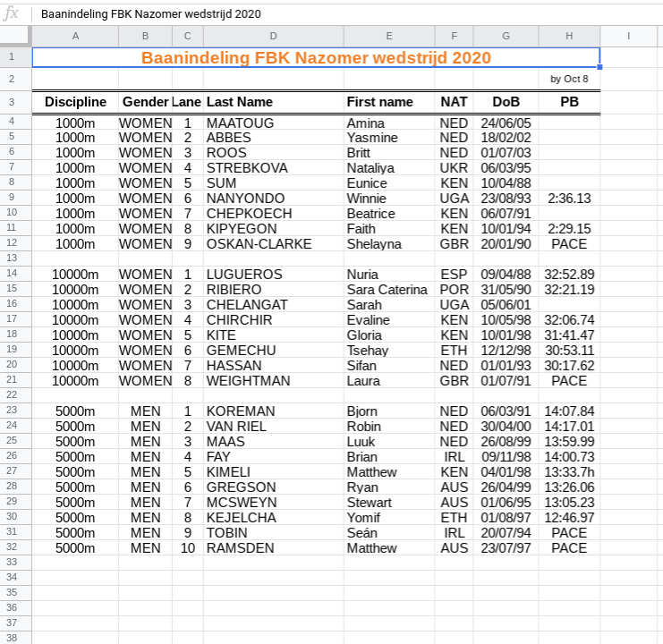Click first name Tsehay
This screenshot has width=663, height=644.
(x=389, y=351)
